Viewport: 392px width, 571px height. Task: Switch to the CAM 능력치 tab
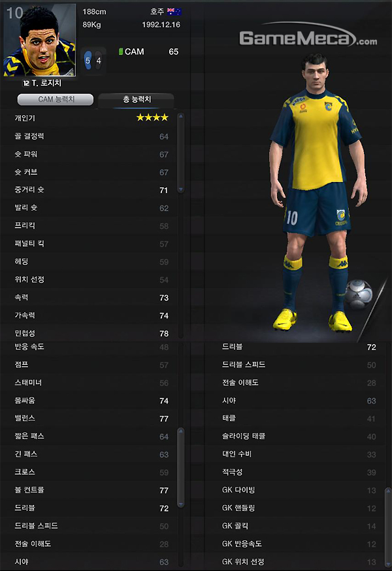[56, 99]
